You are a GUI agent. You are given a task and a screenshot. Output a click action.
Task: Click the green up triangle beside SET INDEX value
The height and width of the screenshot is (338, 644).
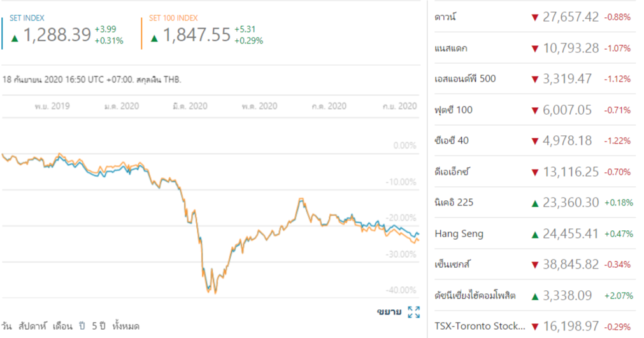tap(15, 37)
